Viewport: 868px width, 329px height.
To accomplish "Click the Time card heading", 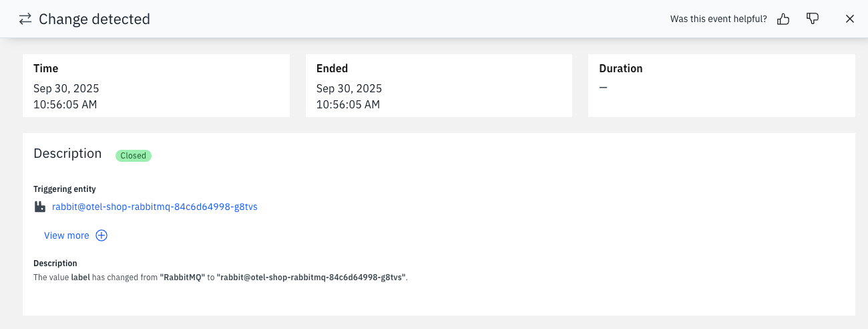I will [x=46, y=68].
